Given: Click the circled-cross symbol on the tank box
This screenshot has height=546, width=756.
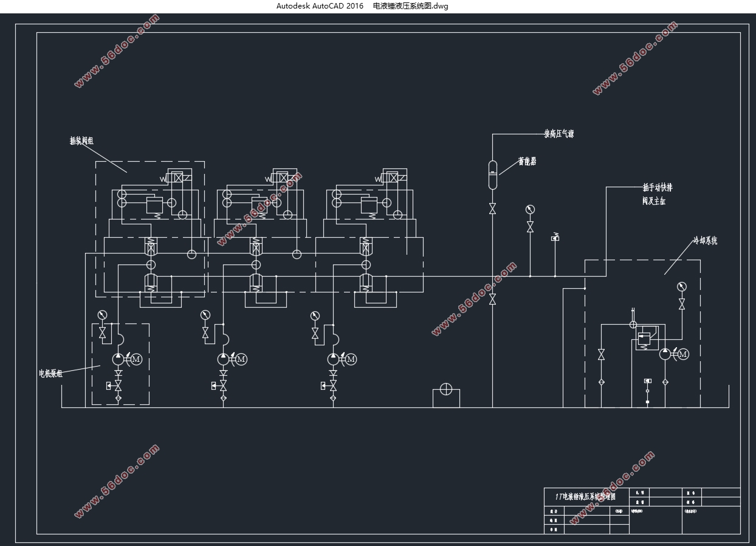Looking at the screenshot, I should [446, 389].
